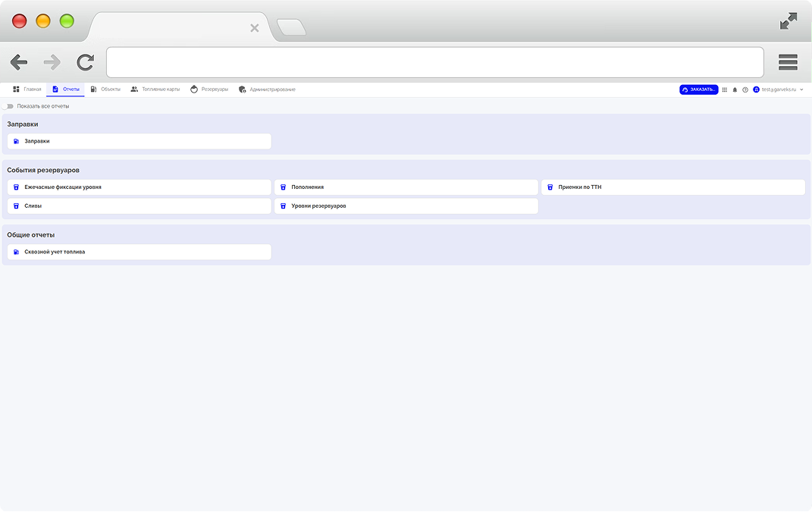Click the help question mark icon
The width and height of the screenshot is (812, 512).
coord(745,90)
